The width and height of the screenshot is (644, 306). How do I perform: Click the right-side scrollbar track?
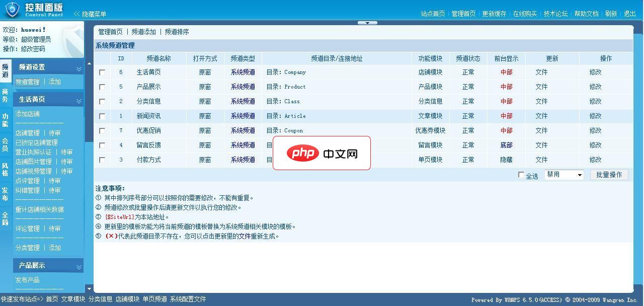[640, 151]
